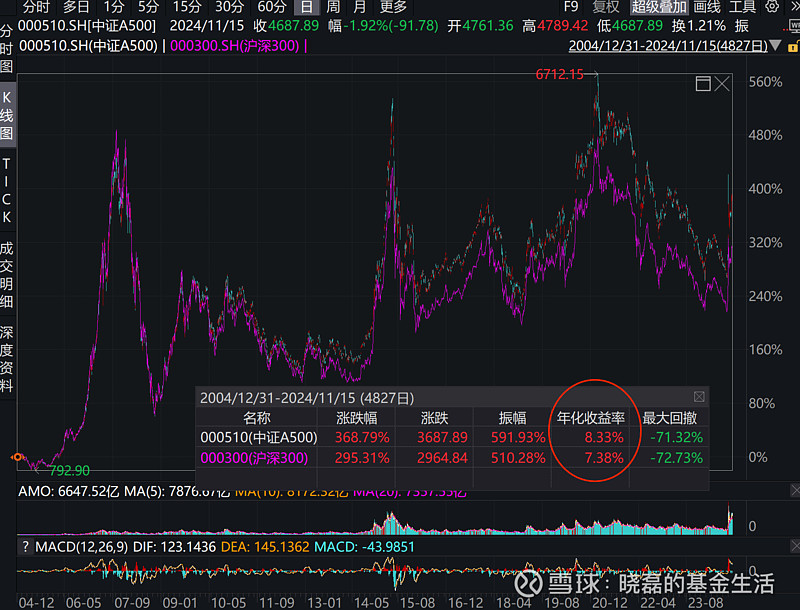Click the 6712.15 high price marker
The height and width of the screenshot is (610, 800).
pos(559,74)
